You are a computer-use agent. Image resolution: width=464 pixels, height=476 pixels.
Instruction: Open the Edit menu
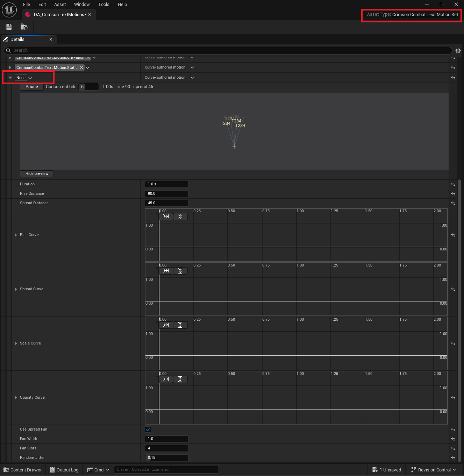[x=42, y=5]
